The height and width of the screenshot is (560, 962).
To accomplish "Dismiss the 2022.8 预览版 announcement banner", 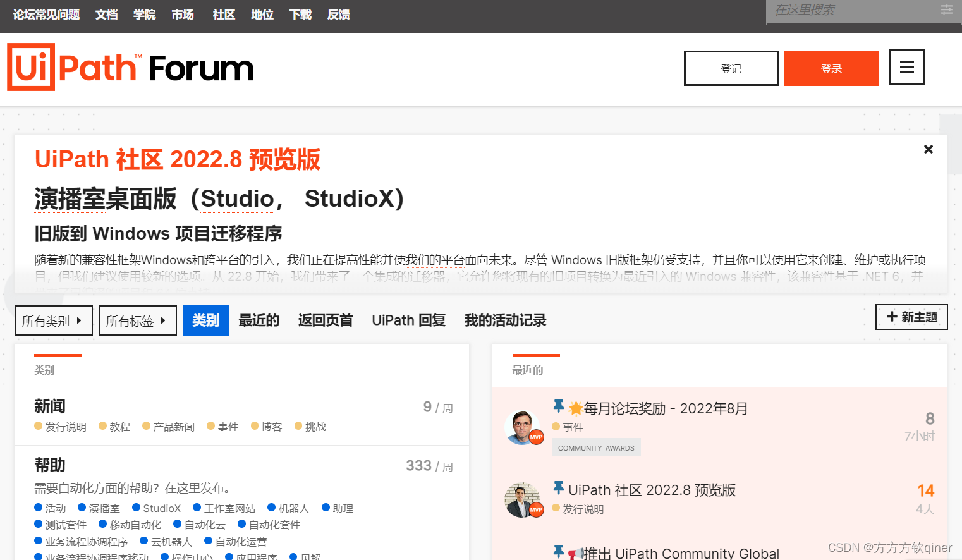I will [928, 149].
